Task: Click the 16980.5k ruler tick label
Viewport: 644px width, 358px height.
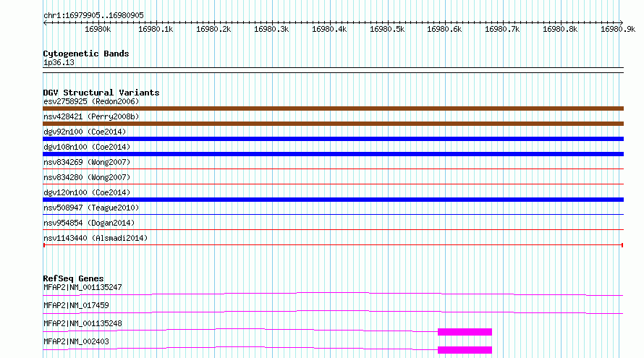Action: click(x=387, y=29)
